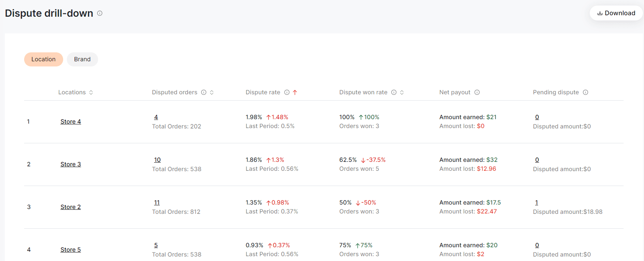Screen dimensions: 644x261
Task: View Store 3's 10 disputed orders
Action: [157, 160]
